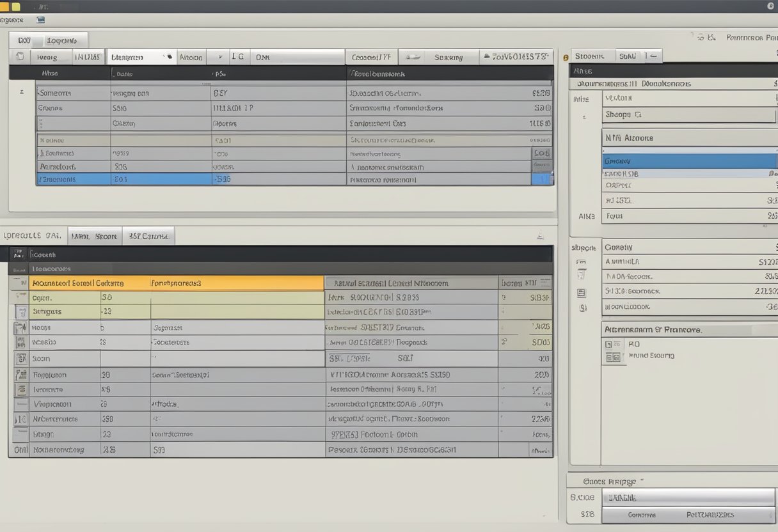Click the row icon beside the Noups row
The height and width of the screenshot is (532, 778).
pos(20,328)
